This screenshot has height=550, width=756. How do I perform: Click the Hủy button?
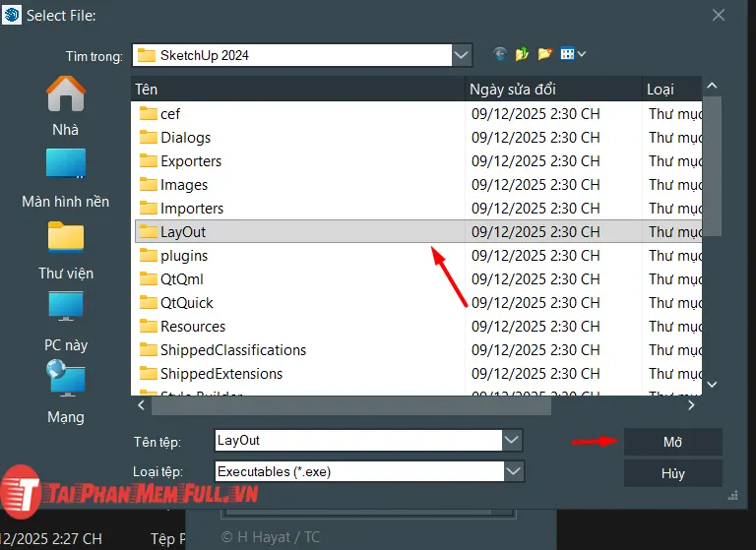click(x=672, y=473)
